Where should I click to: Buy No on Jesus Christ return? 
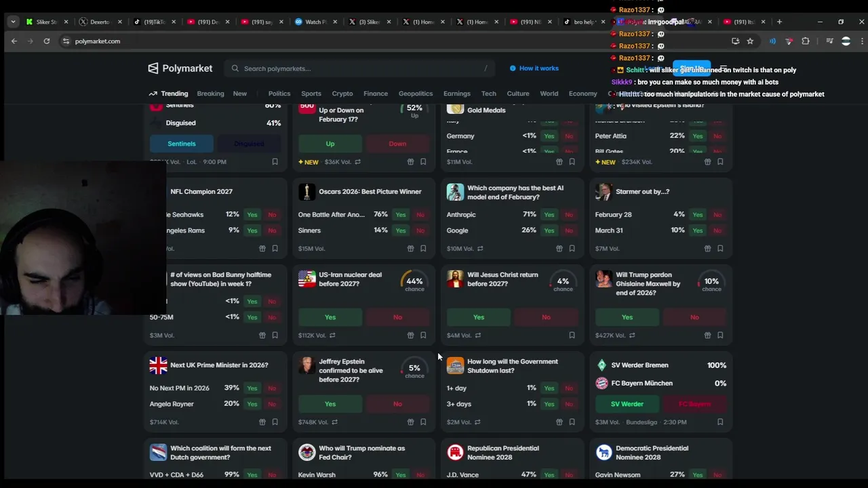[546, 317]
